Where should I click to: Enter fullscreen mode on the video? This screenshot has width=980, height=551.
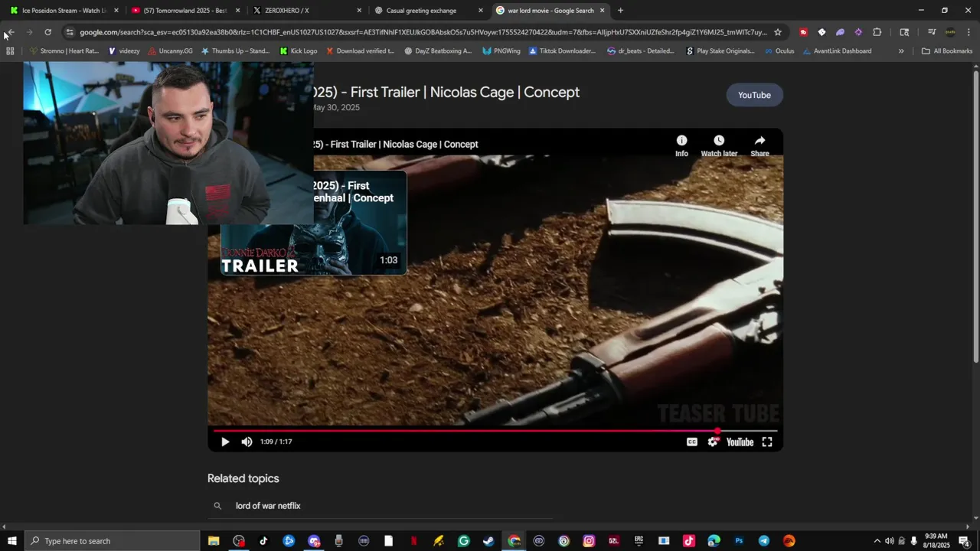pyautogui.click(x=767, y=442)
